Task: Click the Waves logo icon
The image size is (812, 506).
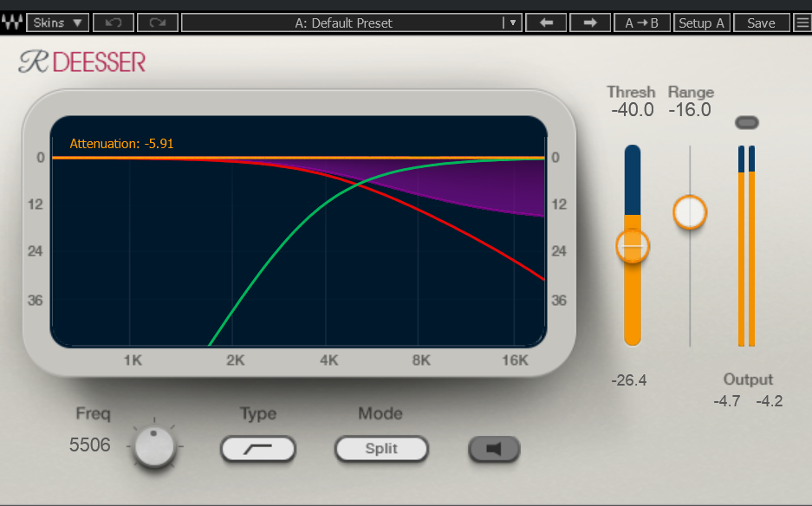Action: tap(12, 23)
